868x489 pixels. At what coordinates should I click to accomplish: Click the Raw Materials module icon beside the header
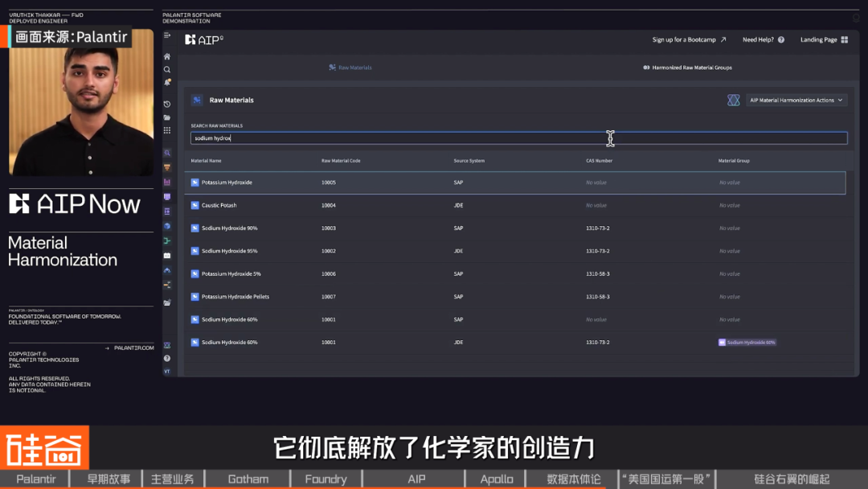click(196, 100)
